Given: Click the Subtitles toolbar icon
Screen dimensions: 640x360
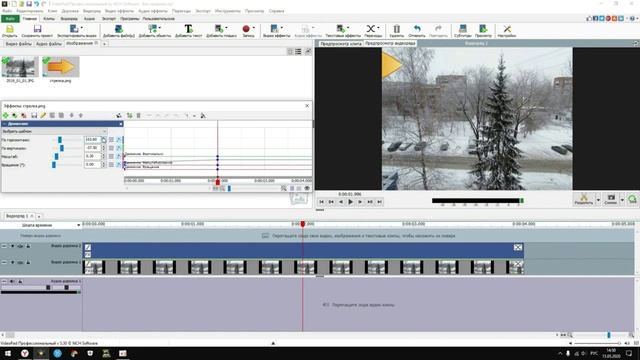Looking at the screenshot, I should point(462,29).
